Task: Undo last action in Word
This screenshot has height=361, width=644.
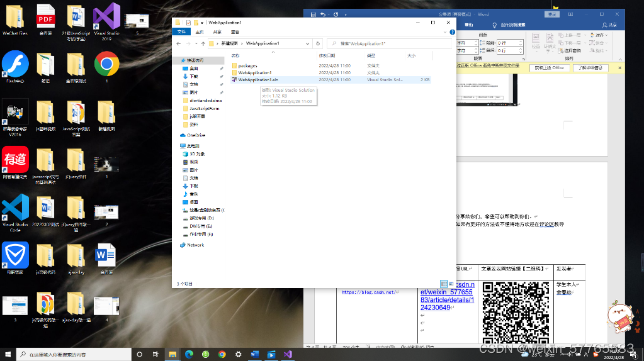Action: [323, 14]
